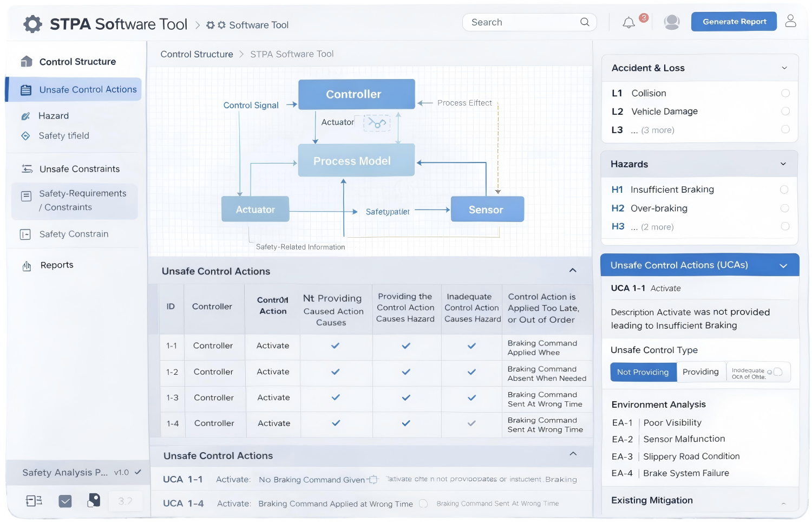Screen dimensions: 812x522
Task: Collapse the Hazards panel chevron
Action: (x=783, y=164)
